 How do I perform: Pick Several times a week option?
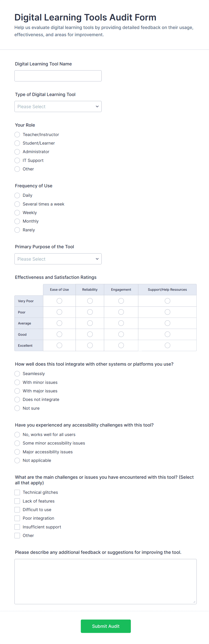click(17, 204)
